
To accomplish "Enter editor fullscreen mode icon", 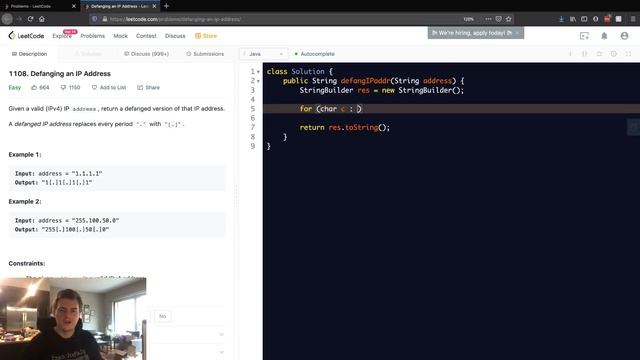I will point(628,54).
